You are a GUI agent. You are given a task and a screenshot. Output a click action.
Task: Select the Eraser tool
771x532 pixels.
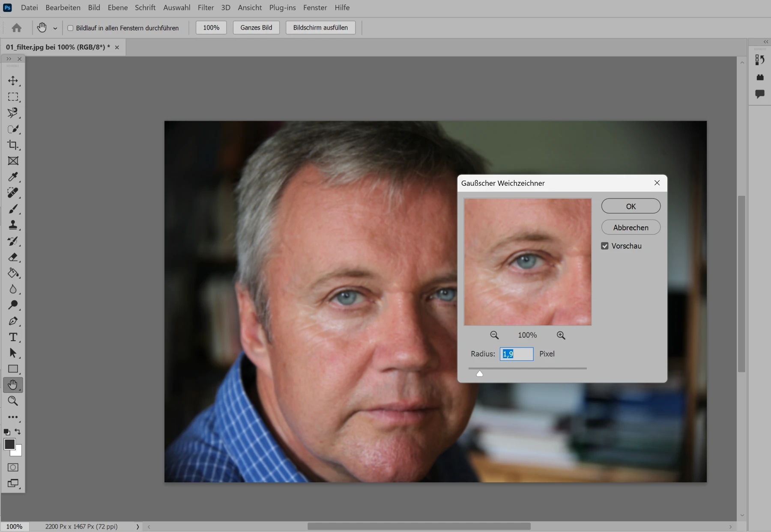(x=13, y=257)
